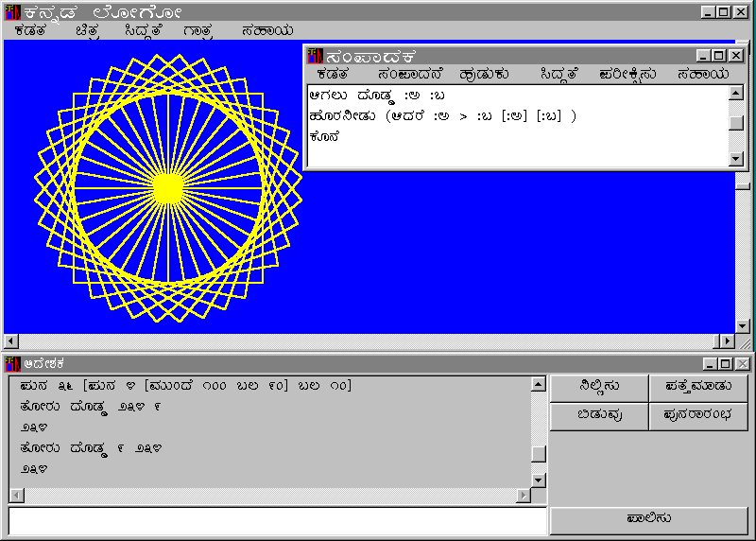
Task: Click the ಸಂಪಾದಕ editor window system icon
Action: pos(315,56)
